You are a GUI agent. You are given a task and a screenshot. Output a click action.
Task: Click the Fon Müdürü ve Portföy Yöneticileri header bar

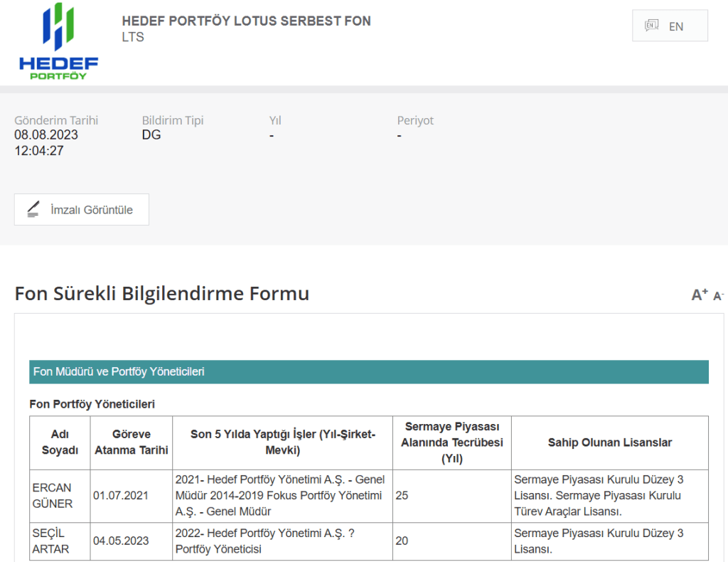click(369, 371)
